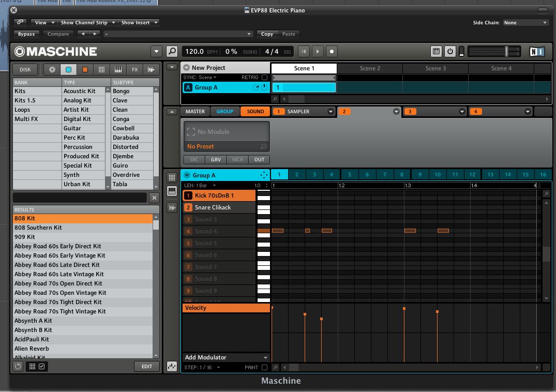Click the Maschine logo in the header
This screenshot has width=556, height=392.
coord(56,52)
